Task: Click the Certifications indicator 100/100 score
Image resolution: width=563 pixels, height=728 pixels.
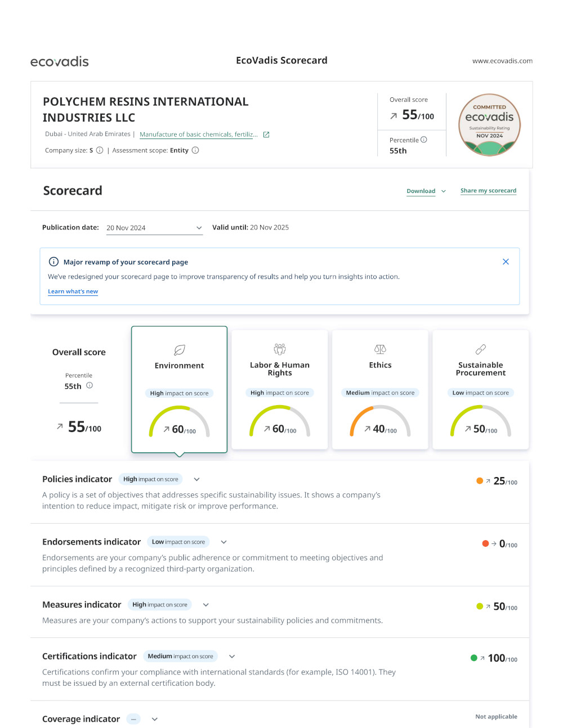Action: (x=503, y=658)
